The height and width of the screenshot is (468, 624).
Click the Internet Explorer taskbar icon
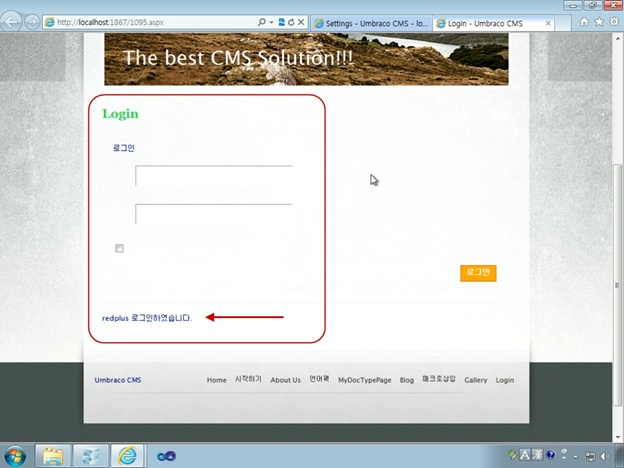[x=128, y=456]
